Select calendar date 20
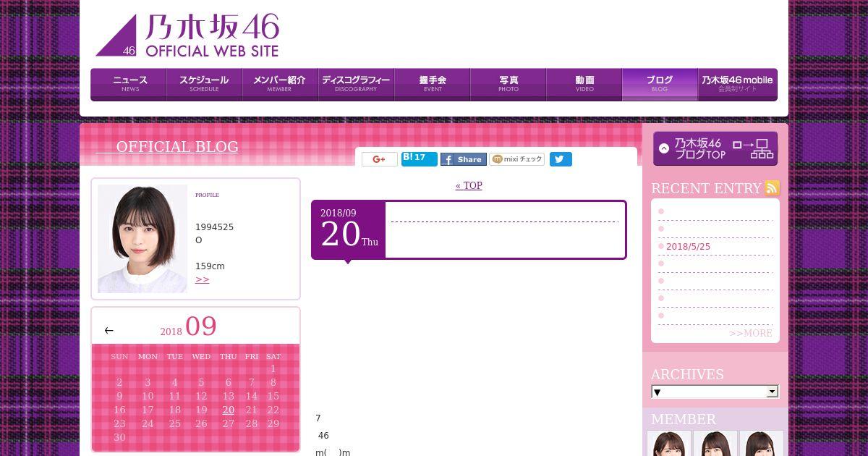Viewport: 868px width, 456px height. pyautogui.click(x=229, y=410)
